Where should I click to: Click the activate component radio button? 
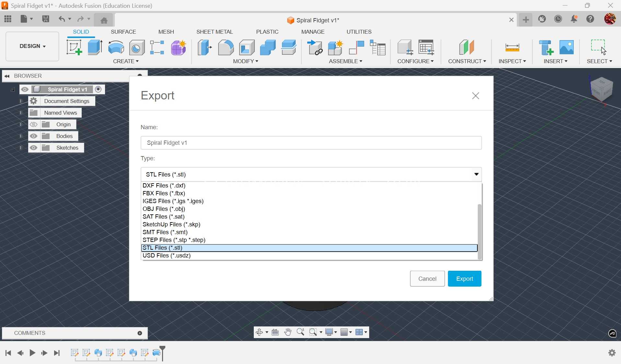tap(98, 89)
